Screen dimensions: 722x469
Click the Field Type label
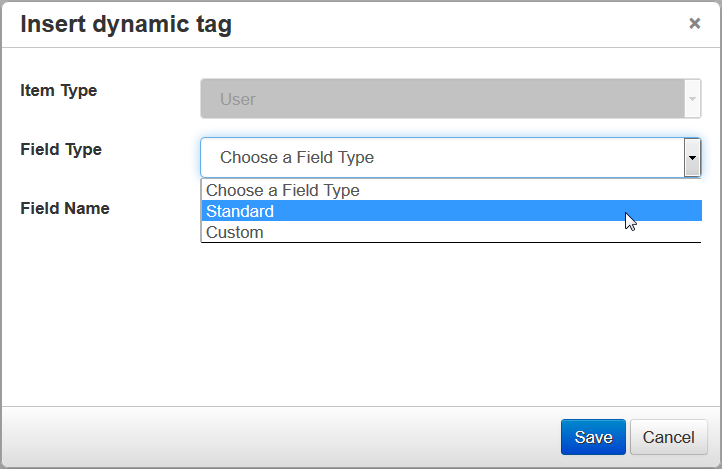61,149
